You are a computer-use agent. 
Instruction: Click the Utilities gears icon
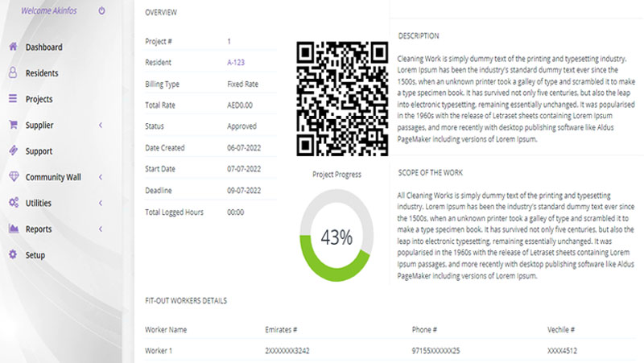pos(13,203)
